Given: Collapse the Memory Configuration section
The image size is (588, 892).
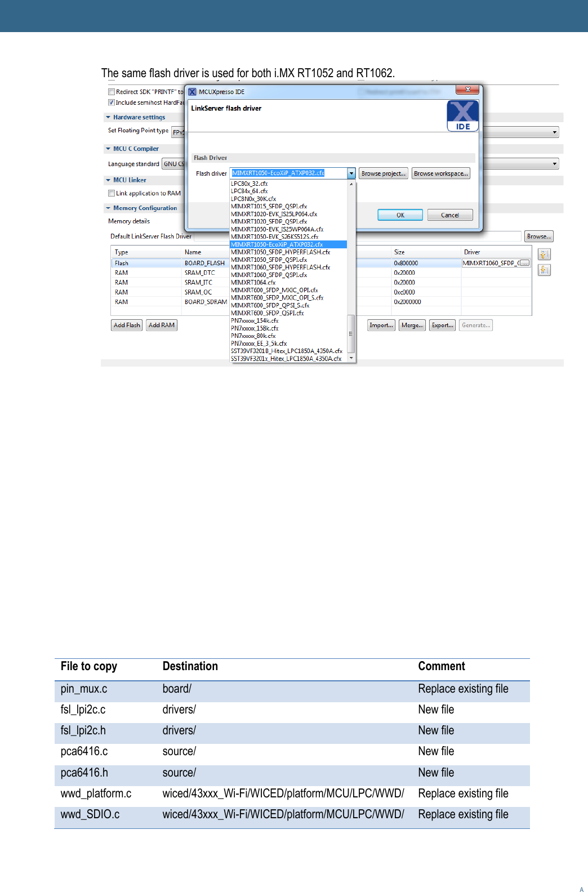Looking at the screenshot, I should [108, 208].
